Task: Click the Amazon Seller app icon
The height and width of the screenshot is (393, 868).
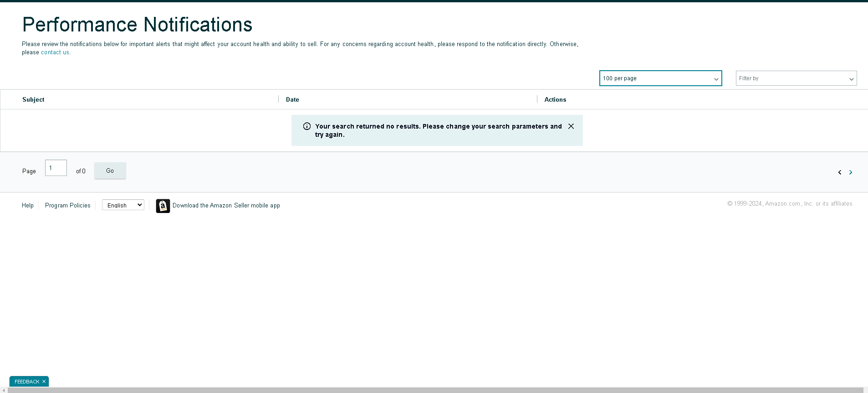Action: coord(163,206)
